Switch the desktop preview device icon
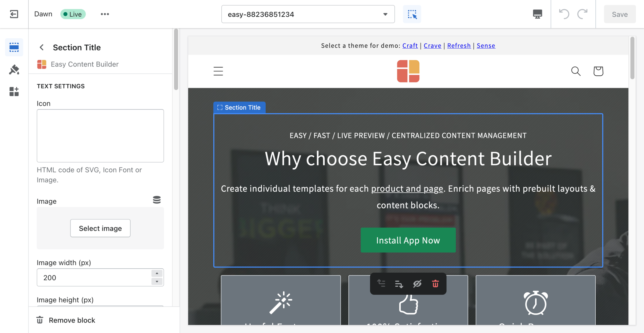 (537, 14)
